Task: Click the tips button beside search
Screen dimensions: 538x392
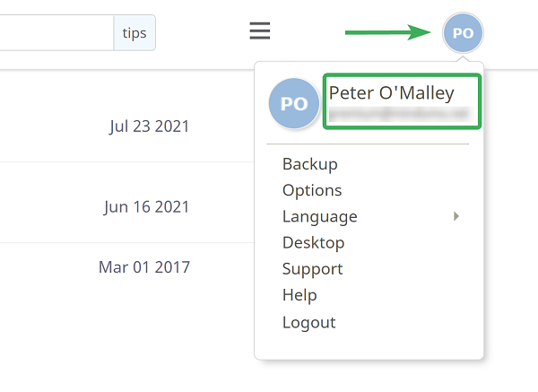Action: click(134, 33)
